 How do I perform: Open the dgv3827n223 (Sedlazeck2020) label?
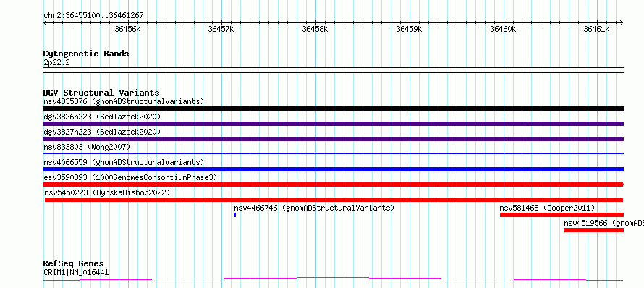pyautogui.click(x=102, y=132)
